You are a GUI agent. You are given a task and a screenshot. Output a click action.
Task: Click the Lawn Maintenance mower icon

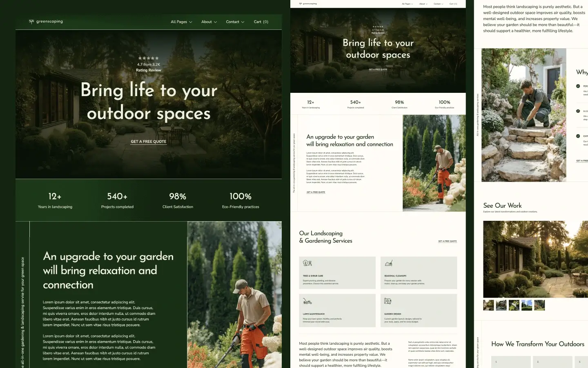click(307, 301)
